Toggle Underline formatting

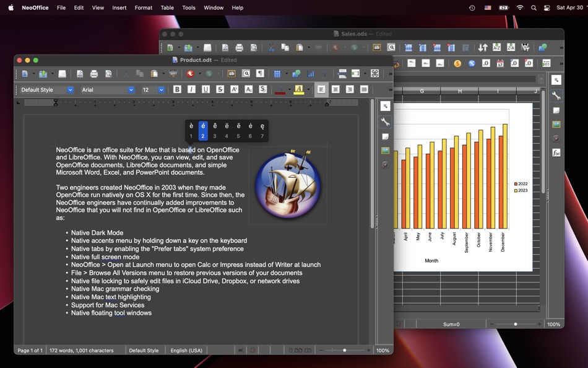click(205, 89)
